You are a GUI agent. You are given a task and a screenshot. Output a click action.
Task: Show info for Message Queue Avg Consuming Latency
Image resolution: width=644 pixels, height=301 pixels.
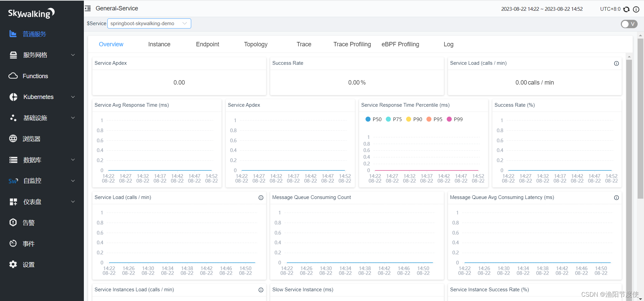click(616, 198)
